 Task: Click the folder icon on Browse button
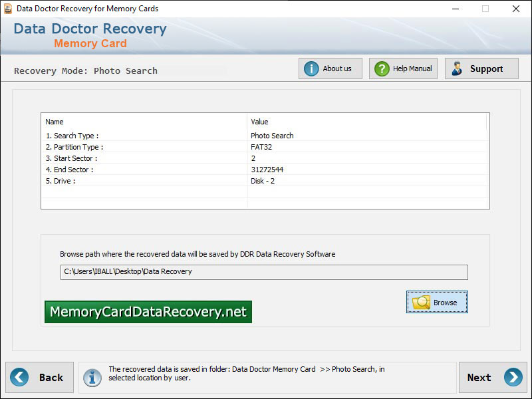click(x=420, y=302)
